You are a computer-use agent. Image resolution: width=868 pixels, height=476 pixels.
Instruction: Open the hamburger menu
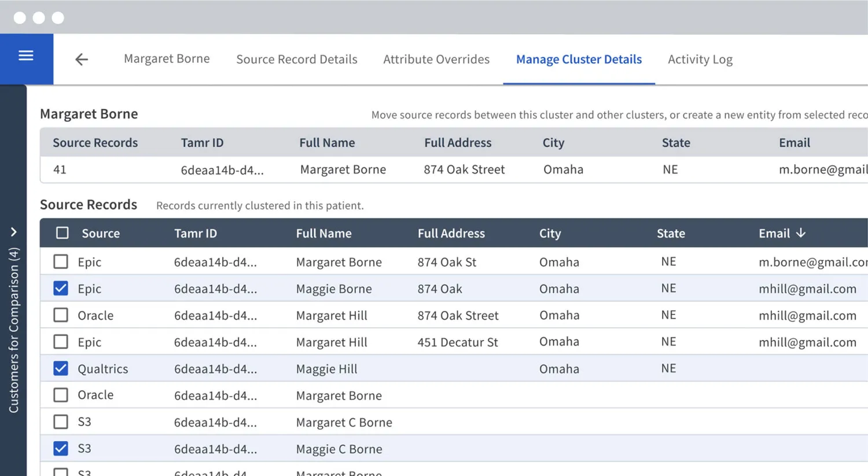26,56
